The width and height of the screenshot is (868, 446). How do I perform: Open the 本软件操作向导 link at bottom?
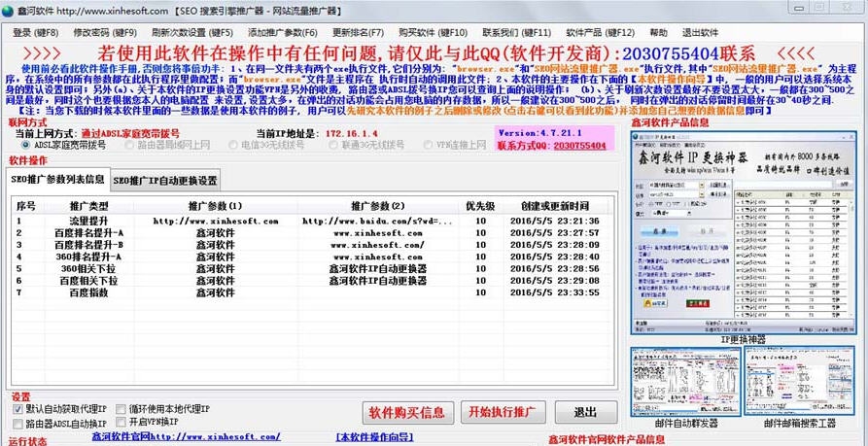374,437
